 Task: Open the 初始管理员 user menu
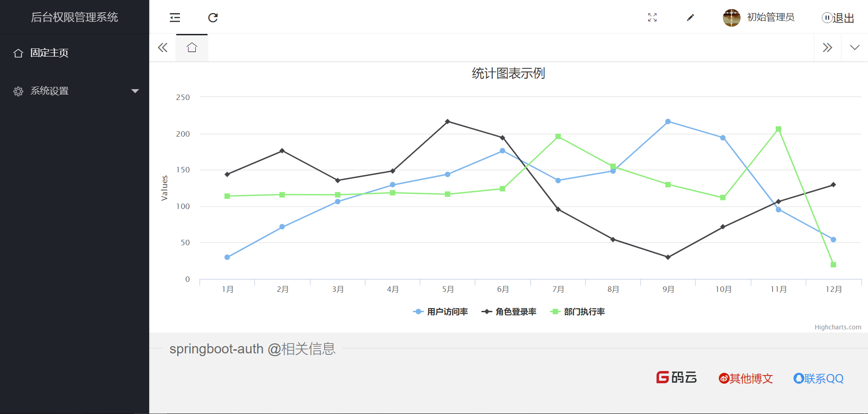(x=771, y=17)
